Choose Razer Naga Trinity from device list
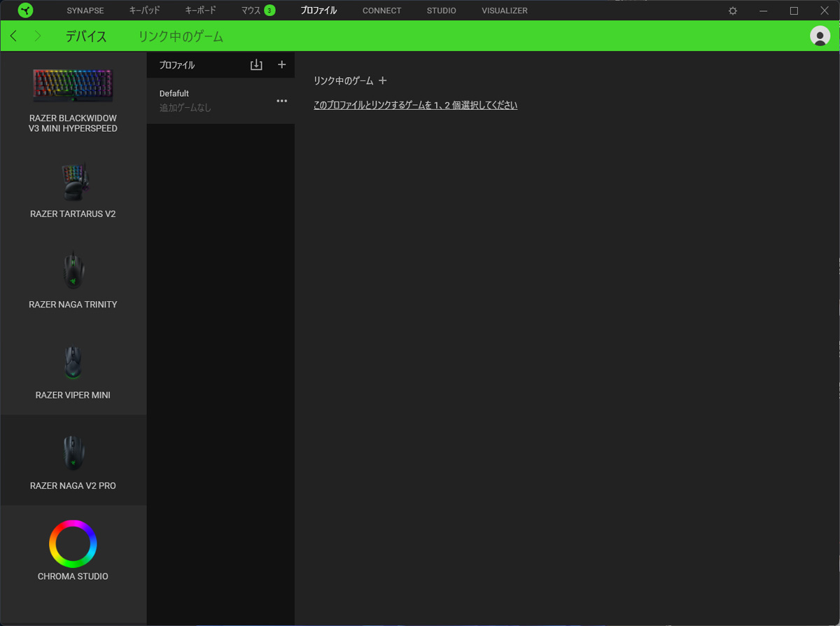The width and height of the screenshot is (840, 626). point(73,279)
